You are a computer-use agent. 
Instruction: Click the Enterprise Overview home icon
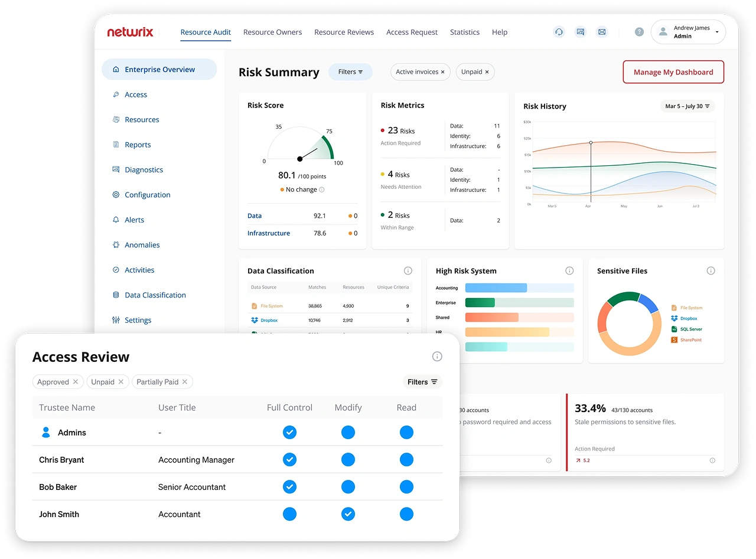pos(116,69)
